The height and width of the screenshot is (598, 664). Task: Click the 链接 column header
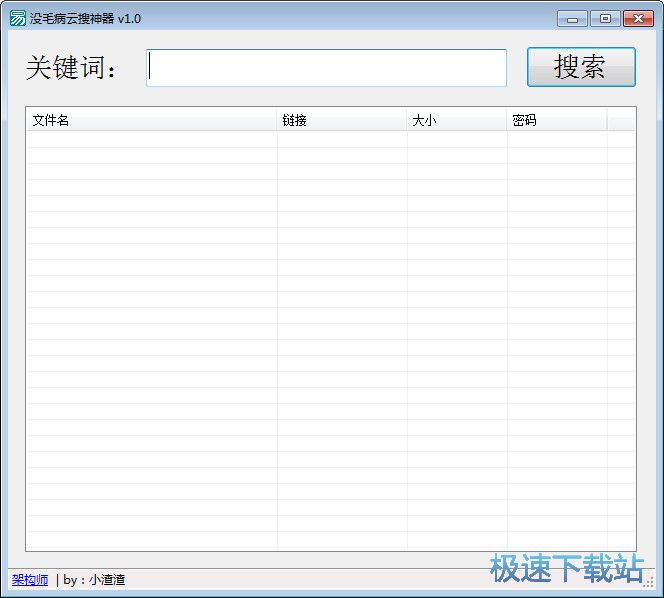point(341,120)
